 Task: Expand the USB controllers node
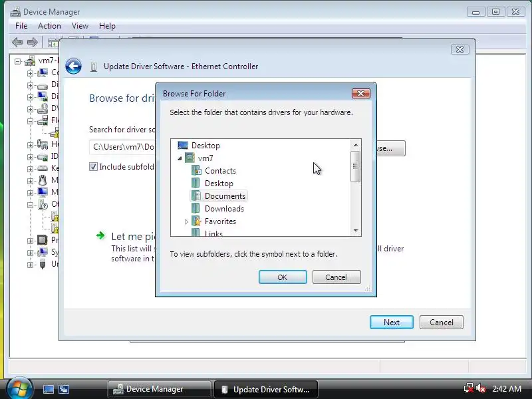pyautogui.click(x=30, y=265)
